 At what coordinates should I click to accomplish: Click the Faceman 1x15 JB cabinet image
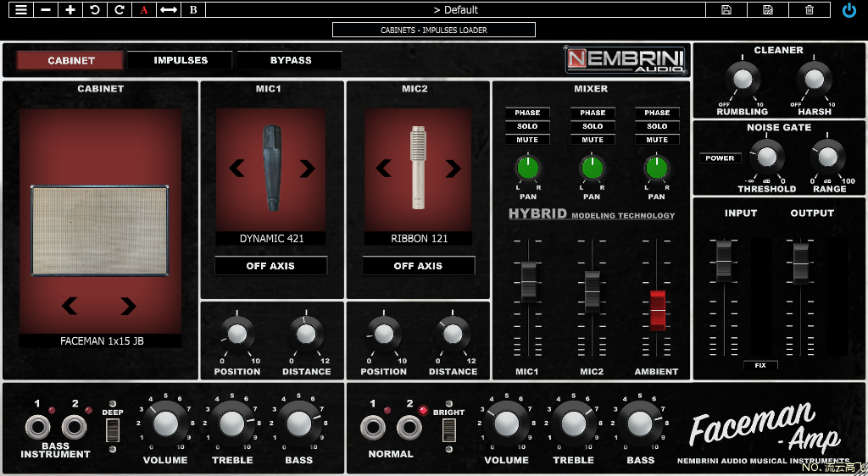pyautogui.click(x=100, y=230)
